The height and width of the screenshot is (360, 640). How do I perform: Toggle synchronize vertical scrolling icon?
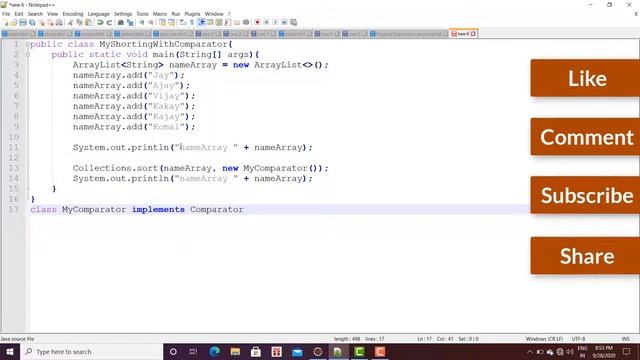(162, 22)
